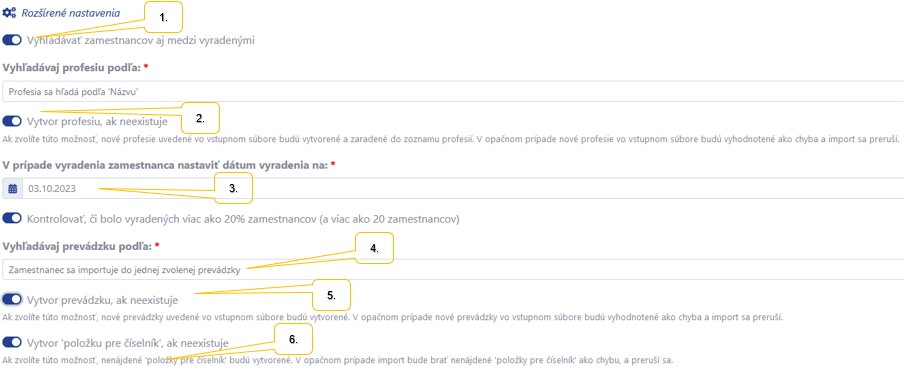Toggle the Kontrolovať, či bolo vyradených switch
The height and width of the screenshot is (373, 908).
coord(12,220)
